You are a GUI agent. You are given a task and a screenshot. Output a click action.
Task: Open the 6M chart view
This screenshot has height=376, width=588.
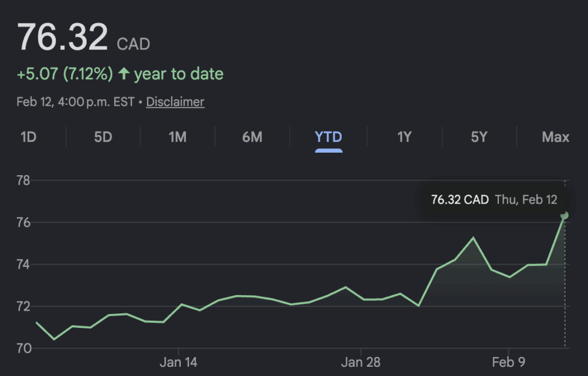(x=252, y=137)
